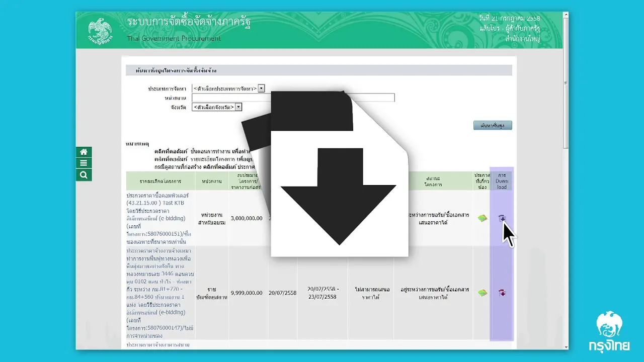Click the หน่วยงาน text input field

tap(293, 98)
